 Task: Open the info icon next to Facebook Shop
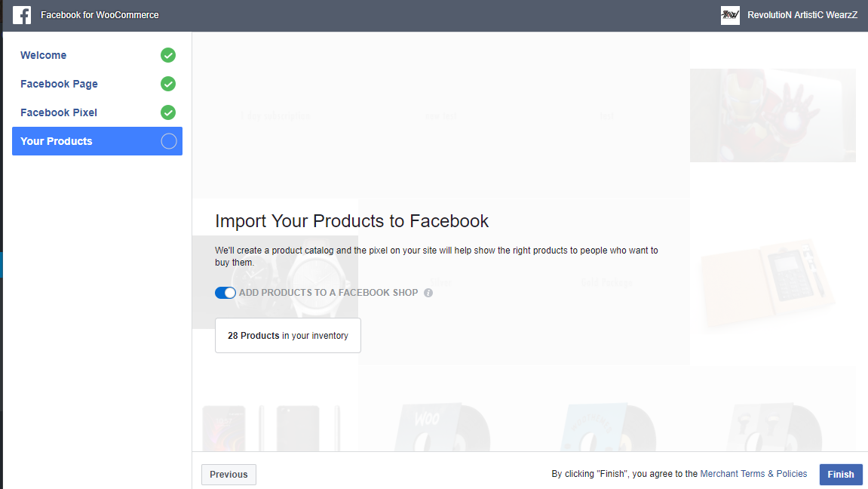tap(428, 293)
